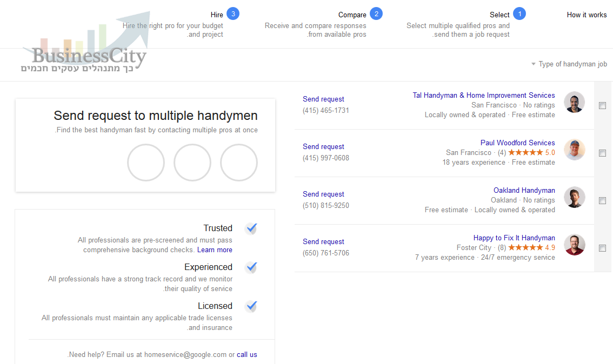This screenshot has width=613, height=364.
Task: Click the Trusted checkmark icon
Action: (251, 228)
